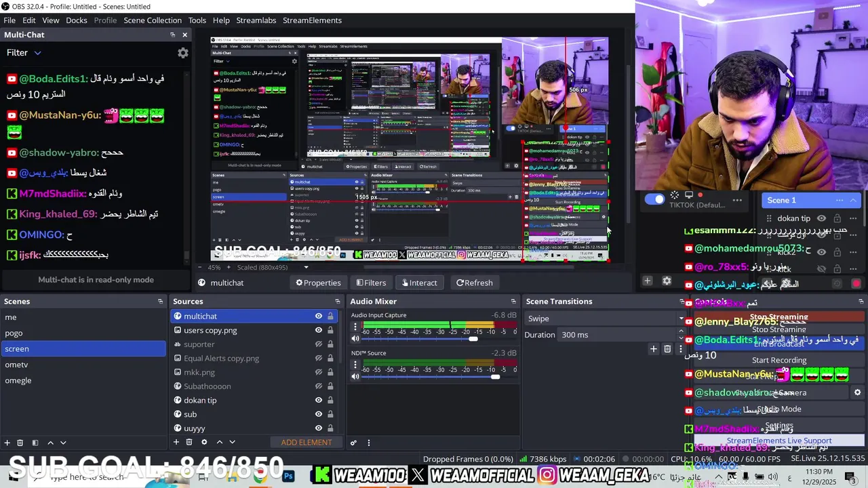868x488 pixels.
Task: Open the Scene Collection menu
Action: click(x=153, y=20)
